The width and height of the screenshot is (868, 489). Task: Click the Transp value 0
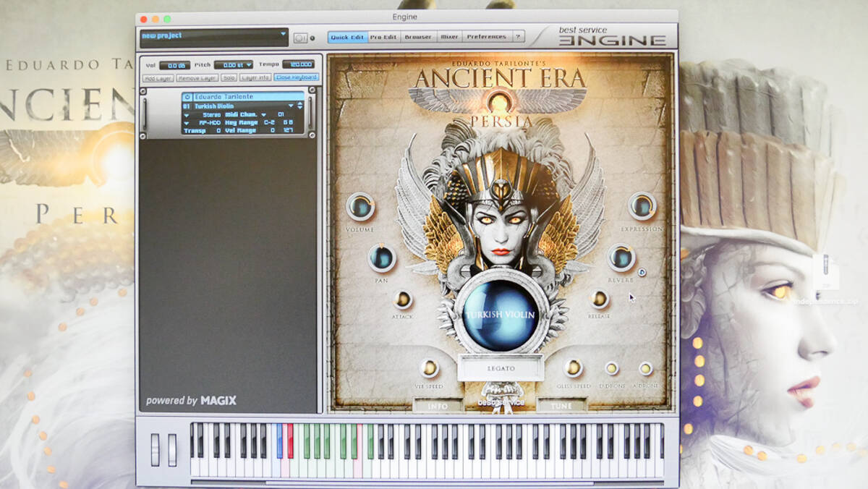218,131
